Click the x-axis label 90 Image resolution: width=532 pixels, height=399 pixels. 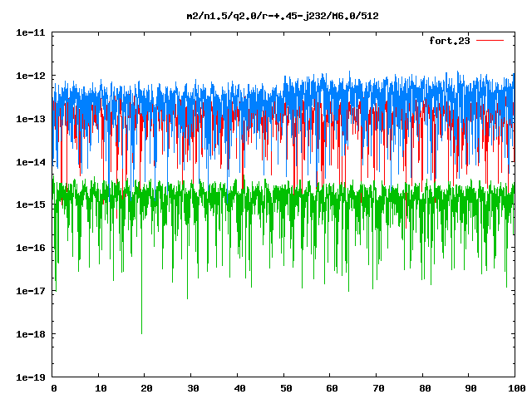point(470,388)
